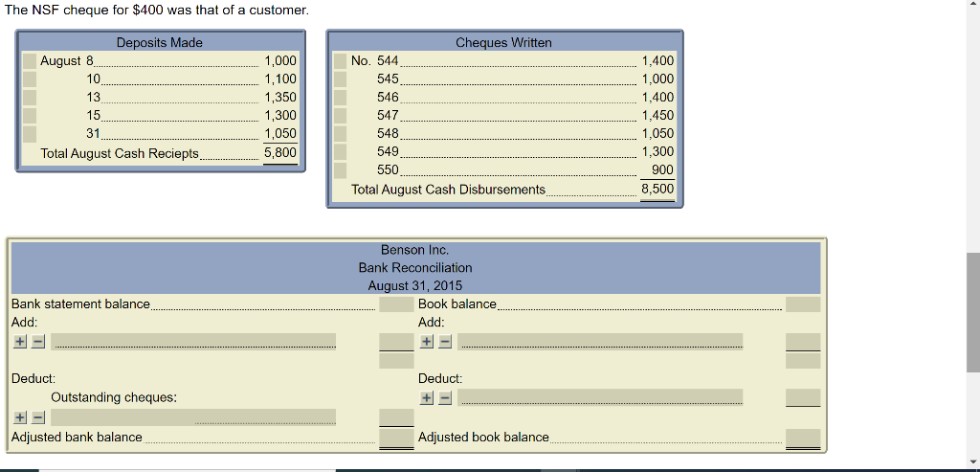Screen dimensions: 980x472
Task: Click the August 31, 2015 date text
Action: pos(415,285)
